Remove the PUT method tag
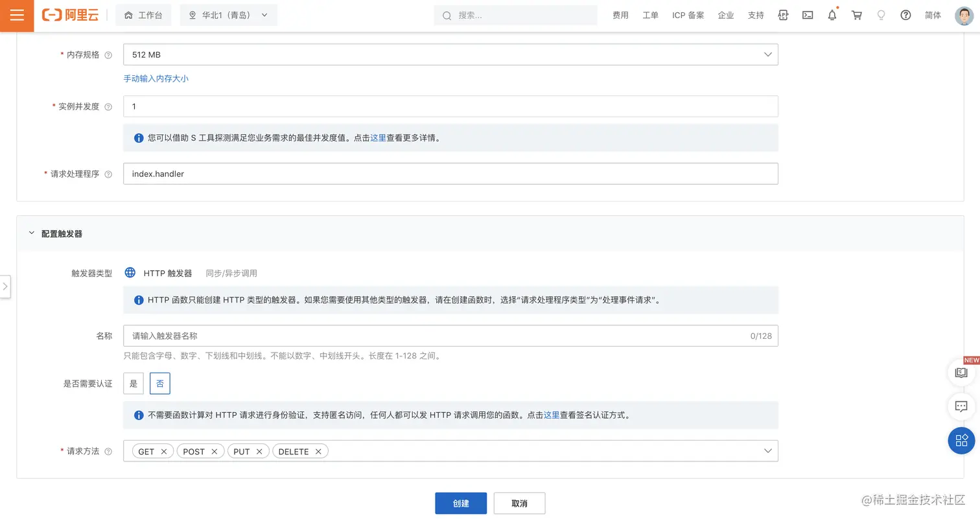The image size is (980, 521). coord(259,452)
